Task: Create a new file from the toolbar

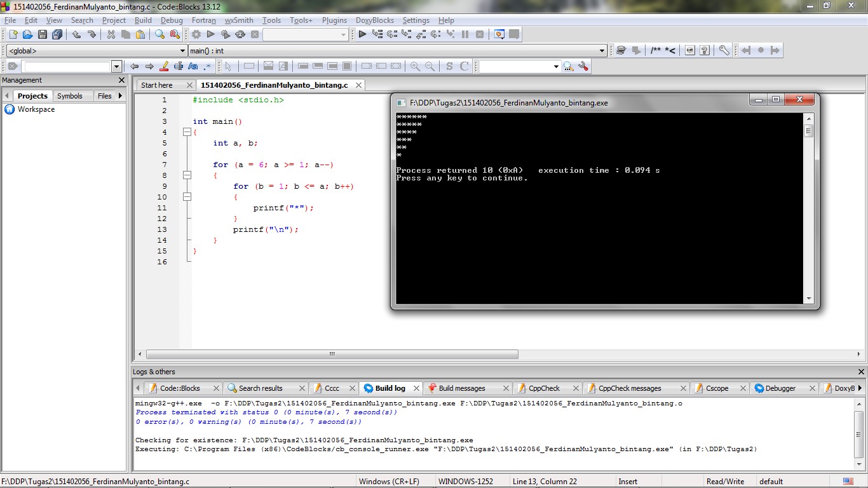Action: click(13, 34)
